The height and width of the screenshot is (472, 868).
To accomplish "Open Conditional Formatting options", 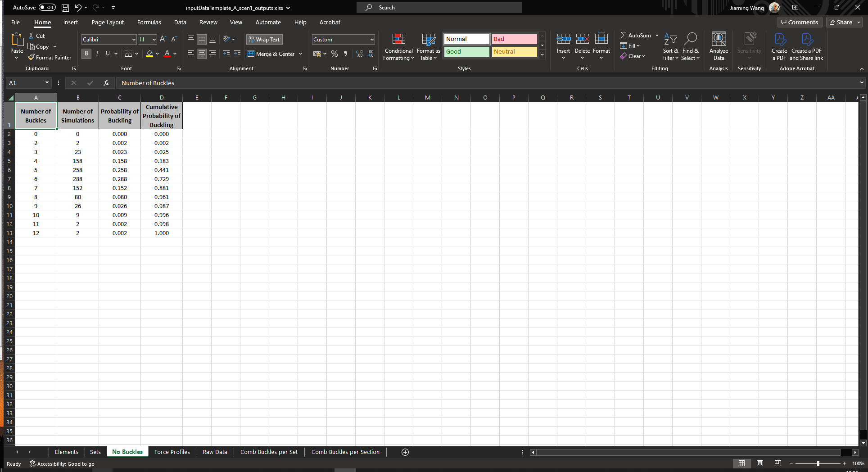I will (x=398, y=47).
